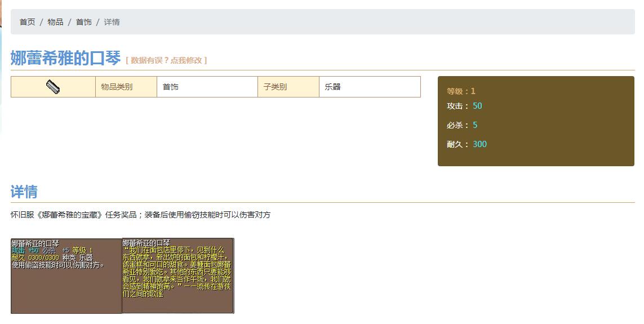Go to 首页 in the breadcrumb
Viewport: 644px width, 324px height.
[x=27, y=22]
